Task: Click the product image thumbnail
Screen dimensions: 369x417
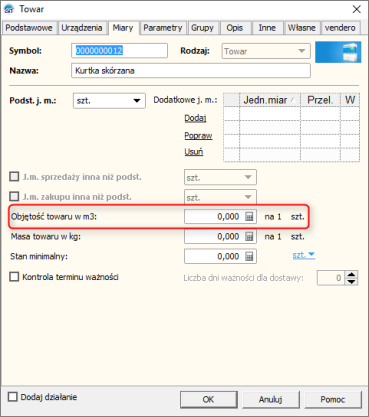Action: click(338, 52)
